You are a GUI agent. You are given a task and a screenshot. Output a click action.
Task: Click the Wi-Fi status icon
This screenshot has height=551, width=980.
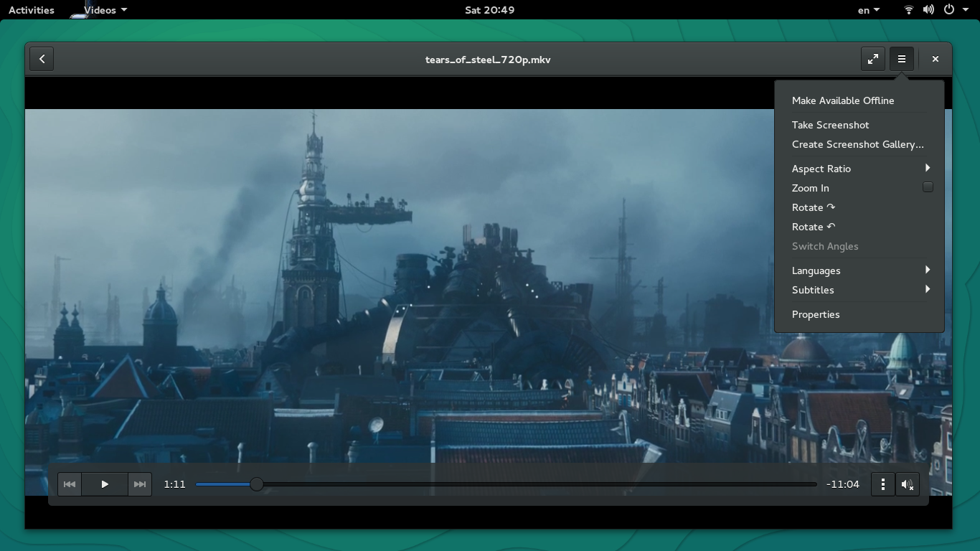pyautogui.click(x=908, y=10)
